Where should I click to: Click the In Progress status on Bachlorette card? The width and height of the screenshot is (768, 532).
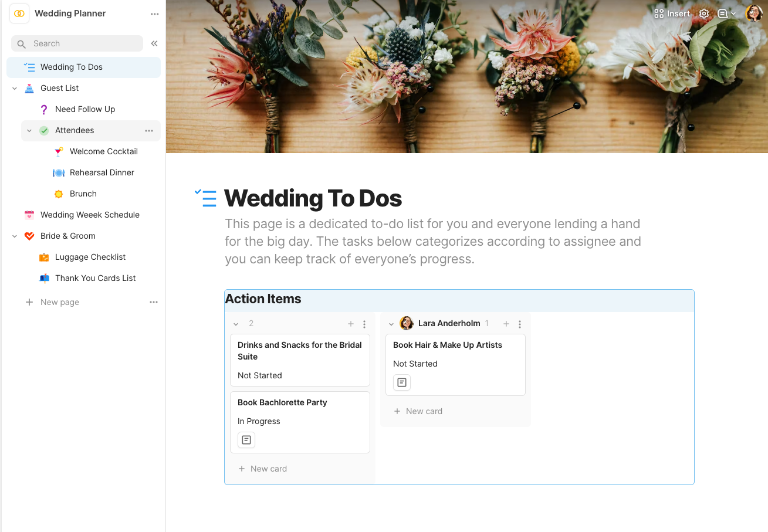pos(259,421)
